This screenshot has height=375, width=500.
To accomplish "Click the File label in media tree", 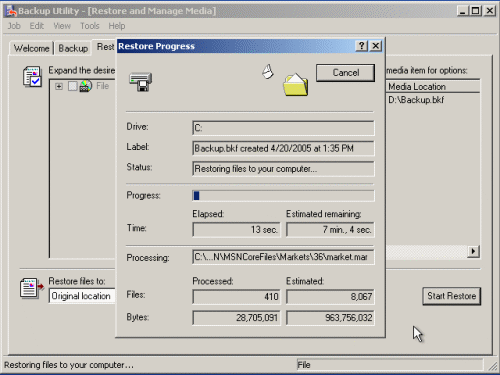I will coord(103,86).
